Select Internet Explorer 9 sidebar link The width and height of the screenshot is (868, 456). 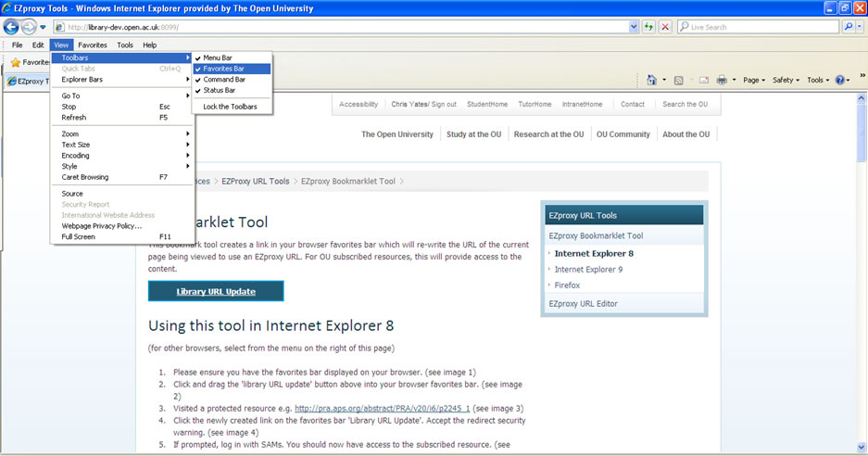tap(588, 270)
